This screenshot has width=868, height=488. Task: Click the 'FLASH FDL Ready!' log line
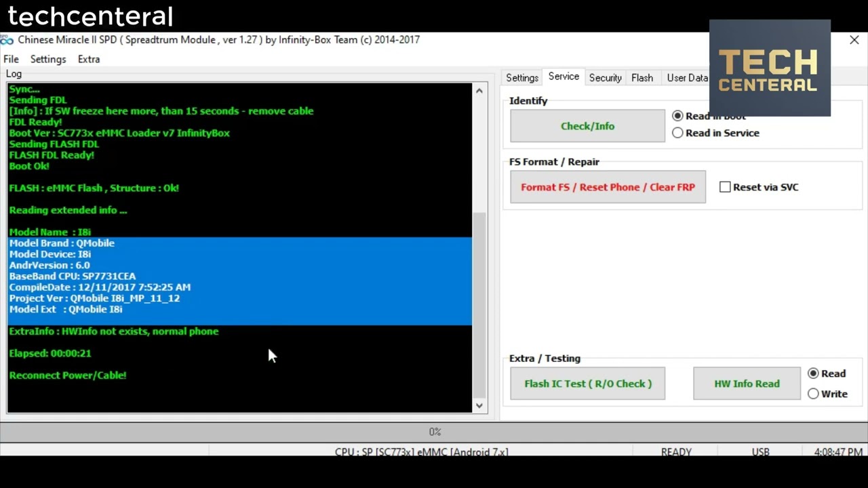pyautogui.click(x=52, y=155)
